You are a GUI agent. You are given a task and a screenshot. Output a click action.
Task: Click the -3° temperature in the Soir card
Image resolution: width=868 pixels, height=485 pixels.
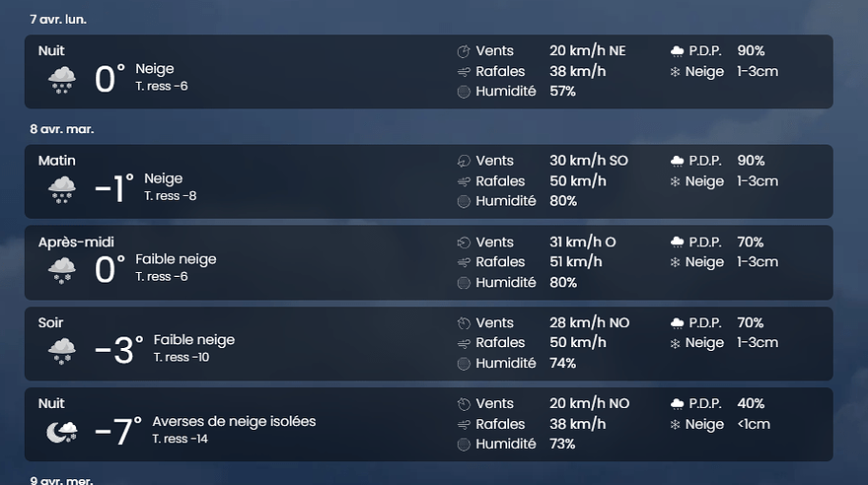(119, 350)
